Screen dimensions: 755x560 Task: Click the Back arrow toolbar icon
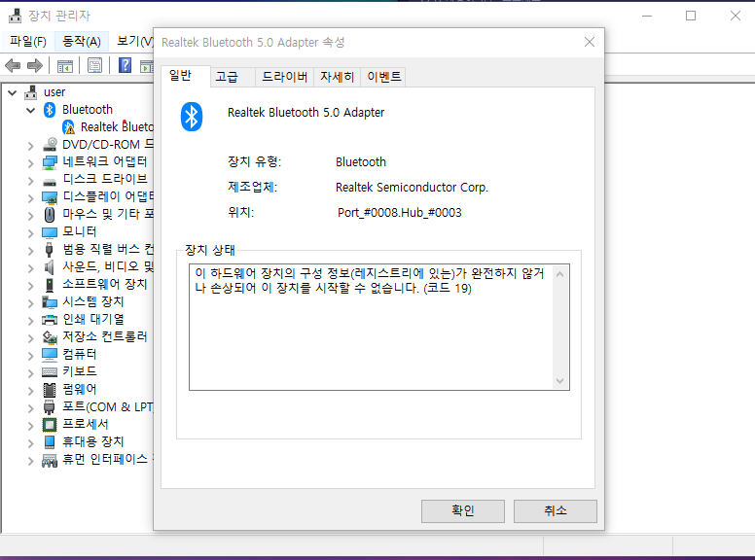point(13,65)
